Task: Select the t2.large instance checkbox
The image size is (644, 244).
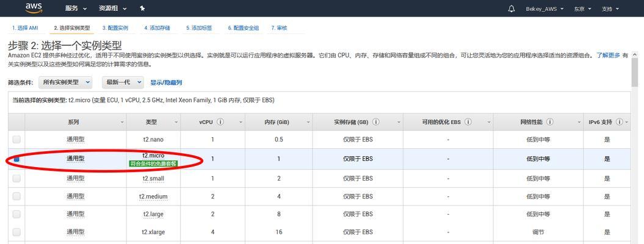Action: 16,214
